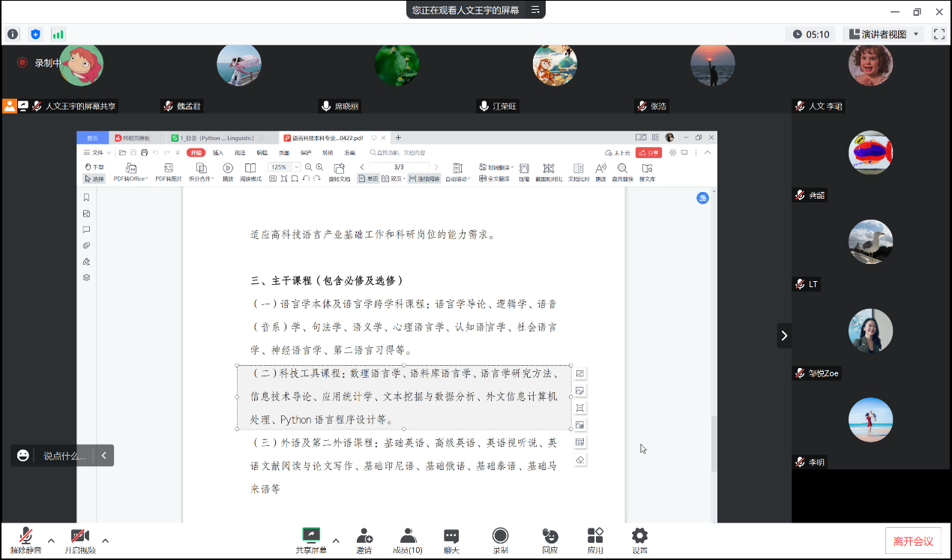The height and width of the screenshot is (560, 952).
Task: Expand video options arrow beside 开启视频
Action: (105, 541)
